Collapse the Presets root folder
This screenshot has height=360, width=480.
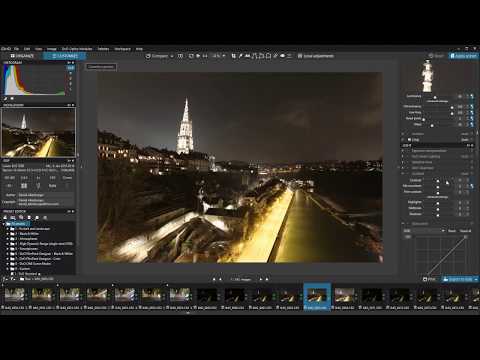(4, 224)
